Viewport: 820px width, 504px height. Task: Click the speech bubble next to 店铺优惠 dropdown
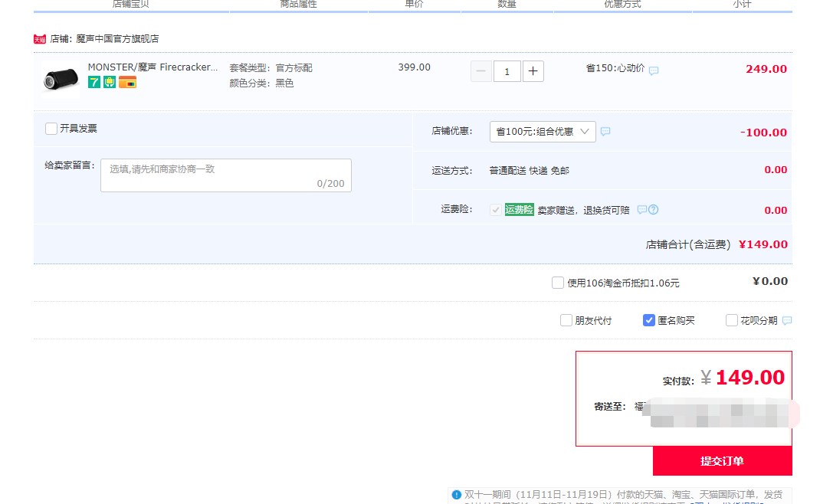point(605,131)
